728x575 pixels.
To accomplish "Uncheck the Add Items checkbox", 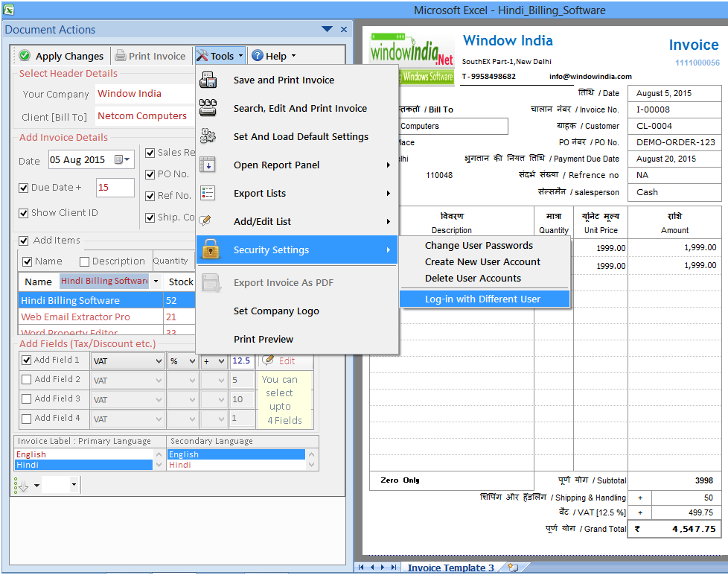I will [x=23, y=241].
